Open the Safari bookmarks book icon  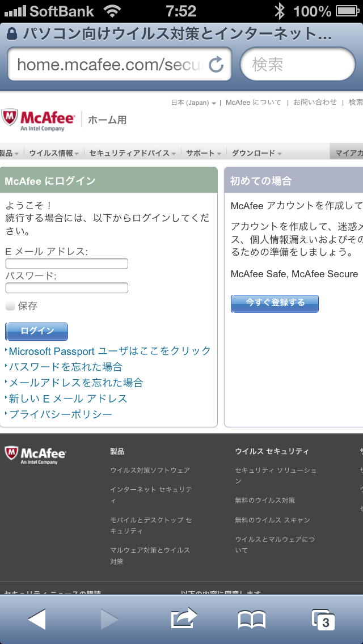pyautogui.click(x=252, y=620)
